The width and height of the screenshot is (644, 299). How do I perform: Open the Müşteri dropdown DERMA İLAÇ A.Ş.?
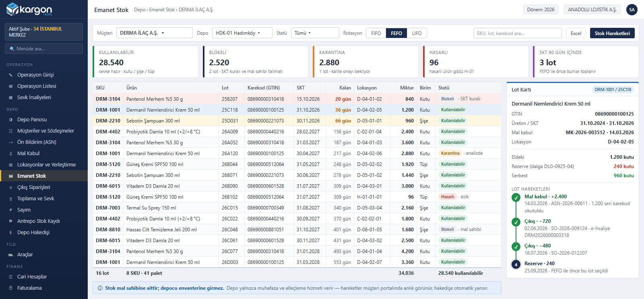coord(155,33)
